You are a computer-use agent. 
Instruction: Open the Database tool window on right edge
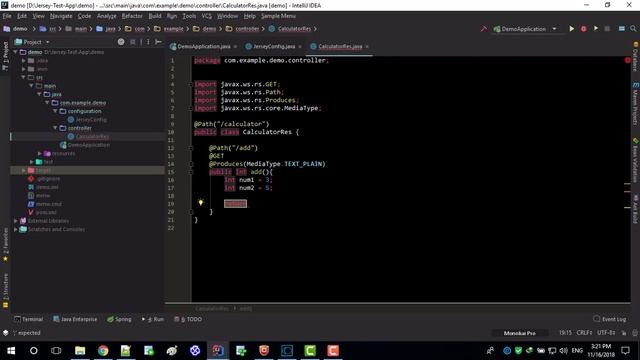coord(636,56)
